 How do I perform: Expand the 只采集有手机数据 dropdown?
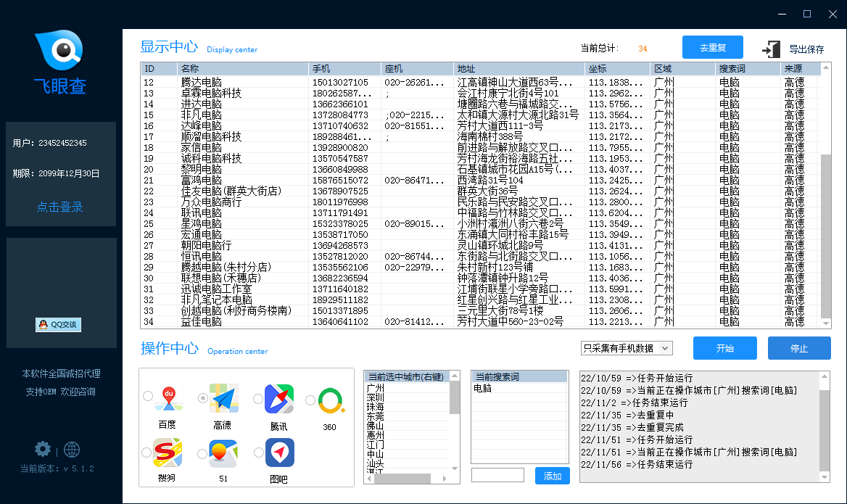627,348
